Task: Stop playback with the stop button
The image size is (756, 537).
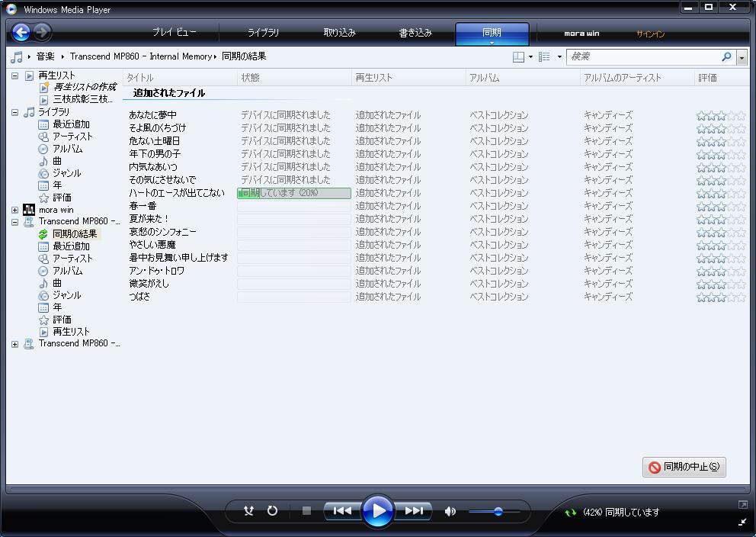Action: (306, 510)
